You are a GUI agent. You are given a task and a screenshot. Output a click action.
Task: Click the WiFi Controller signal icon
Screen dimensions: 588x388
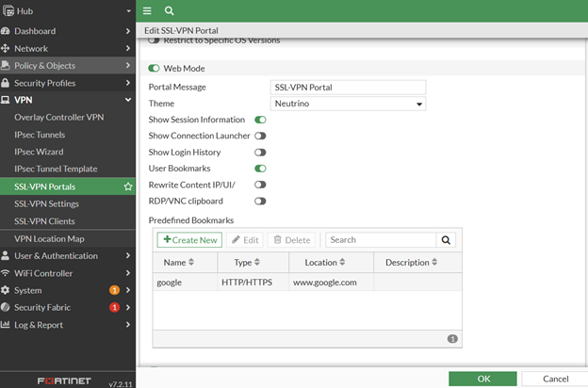(6, 273)
